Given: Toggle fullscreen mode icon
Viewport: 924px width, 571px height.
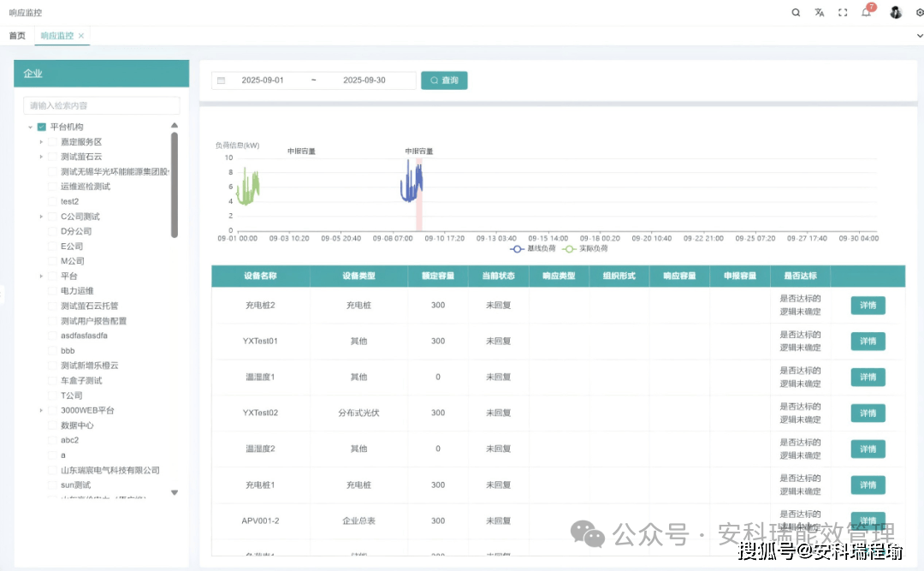Looking at the screenshot, I should [843, 13].
